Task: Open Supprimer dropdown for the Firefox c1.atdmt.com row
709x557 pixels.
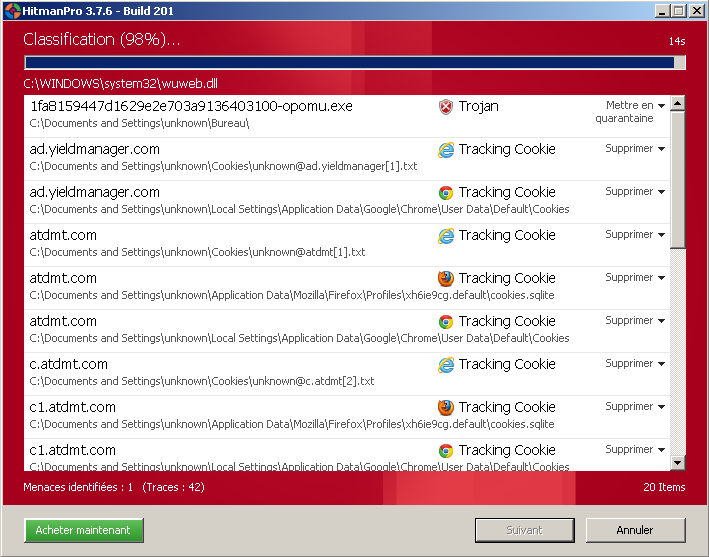Action: coord(661,407)
